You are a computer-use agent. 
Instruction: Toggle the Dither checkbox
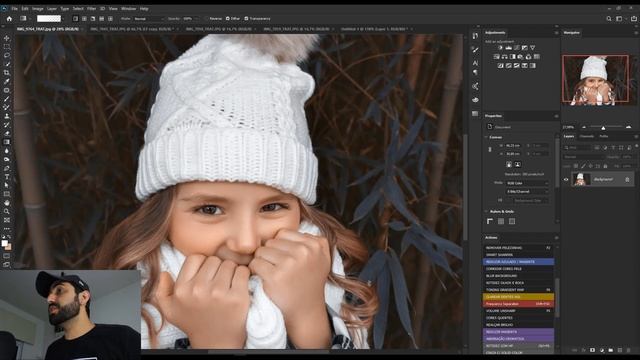click(x=228, y=18)
